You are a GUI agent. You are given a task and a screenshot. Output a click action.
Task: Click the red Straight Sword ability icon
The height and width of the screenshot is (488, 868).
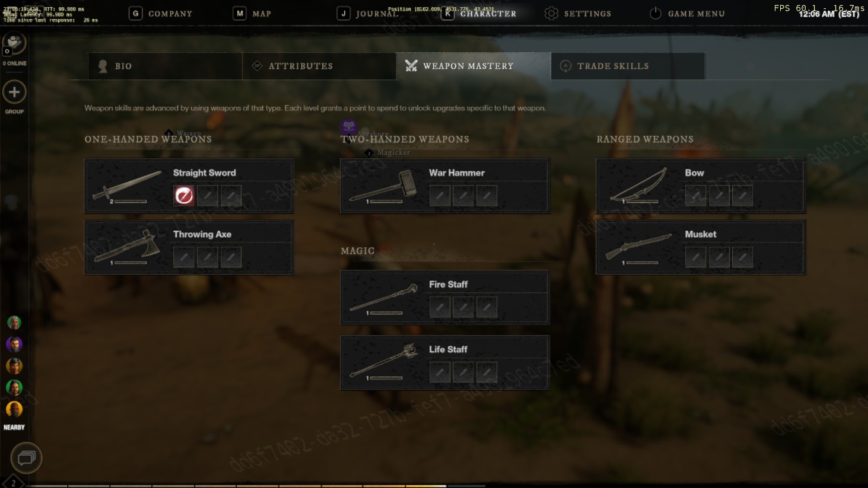[x=184, y=195]
